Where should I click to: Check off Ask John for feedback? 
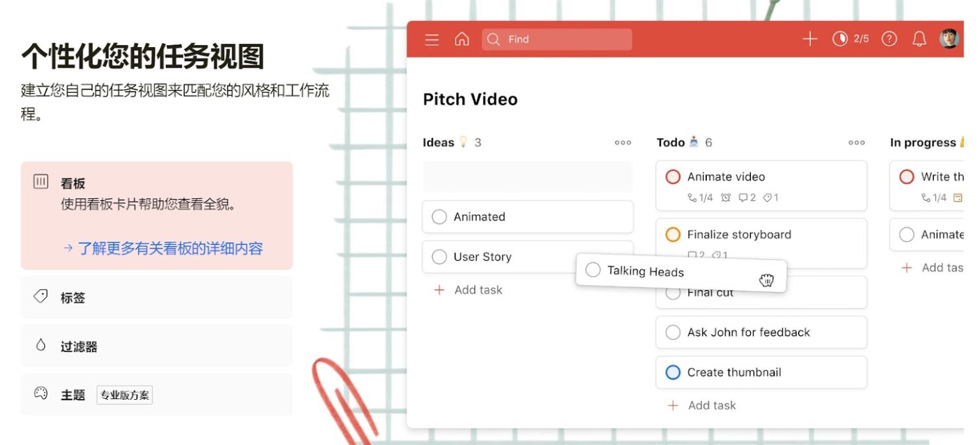click(x=673, y=332)
